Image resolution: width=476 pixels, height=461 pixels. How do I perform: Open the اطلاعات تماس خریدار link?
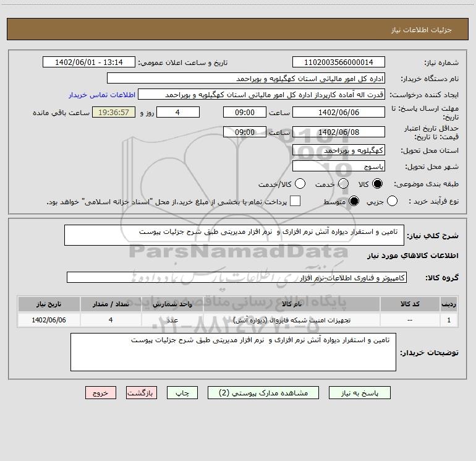(x=102, y=95)
